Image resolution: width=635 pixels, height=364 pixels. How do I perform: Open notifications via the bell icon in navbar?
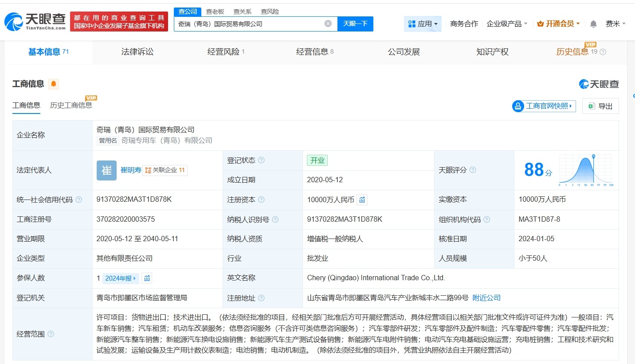pyautogui.click(x=593, y=23)
